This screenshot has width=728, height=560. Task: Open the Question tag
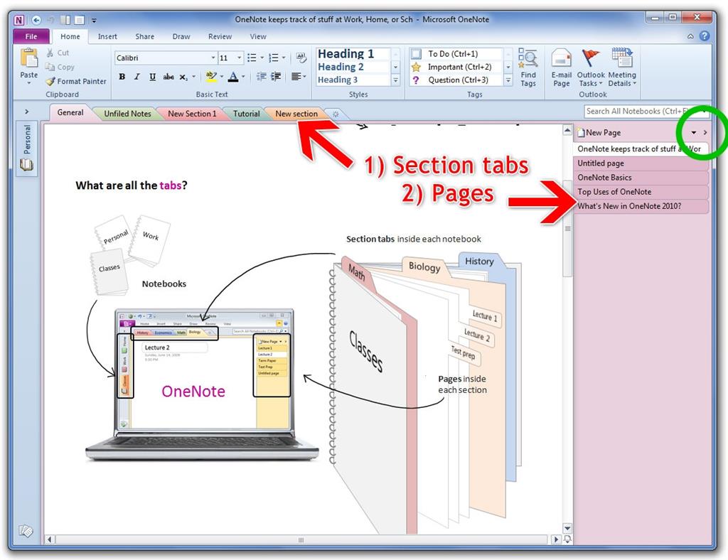click(452, 79)
